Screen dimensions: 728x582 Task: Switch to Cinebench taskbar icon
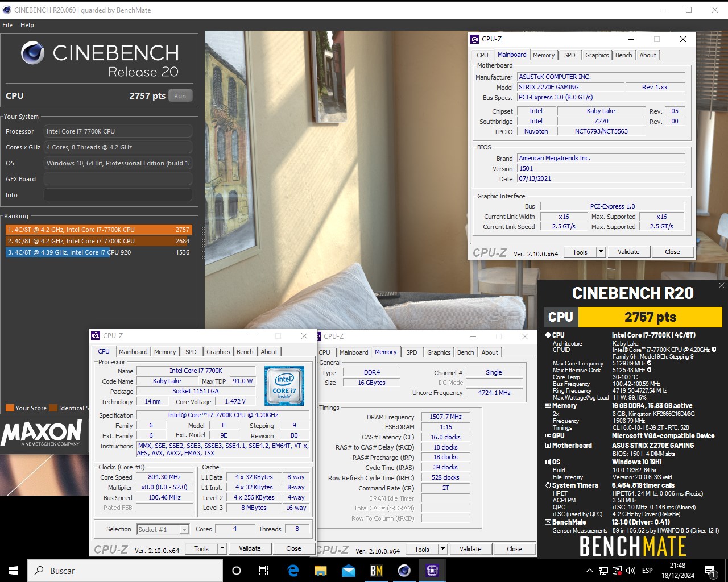tap(404, 571)
